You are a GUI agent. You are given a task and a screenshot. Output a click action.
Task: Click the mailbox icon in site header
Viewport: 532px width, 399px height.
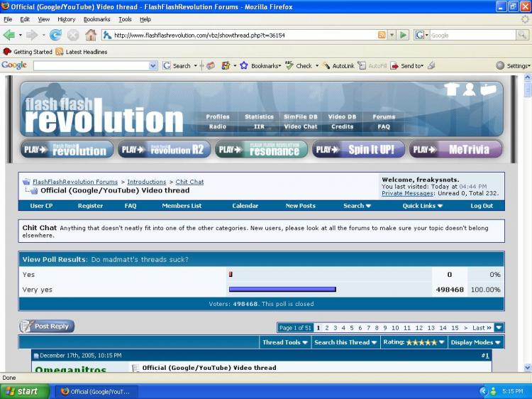click(488, 89)
